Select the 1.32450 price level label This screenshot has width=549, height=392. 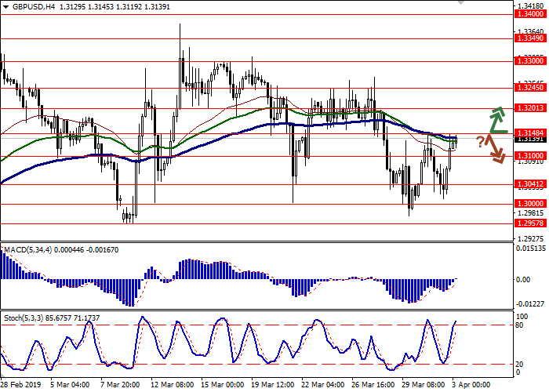pyautogui.click(x=531, y=89)
